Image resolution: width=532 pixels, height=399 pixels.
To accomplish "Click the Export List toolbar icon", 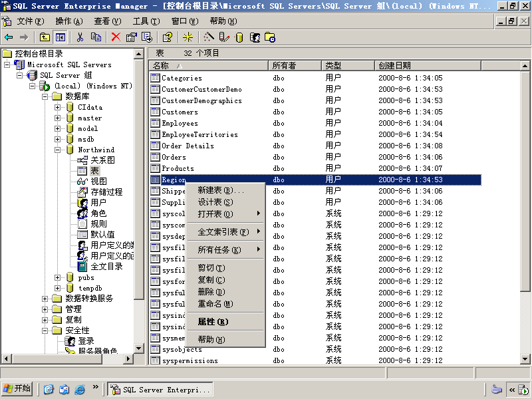I will pos(147,37).
